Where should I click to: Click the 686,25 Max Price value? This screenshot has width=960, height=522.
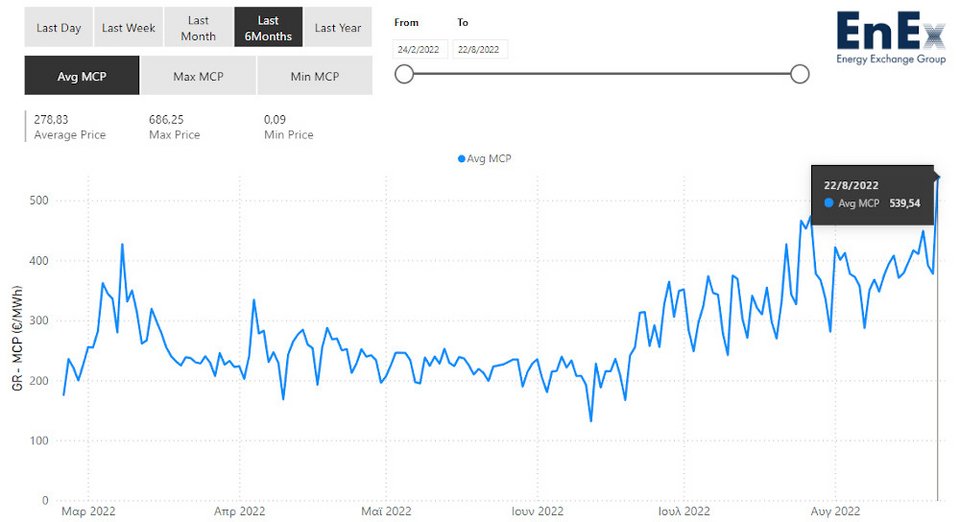166,119
